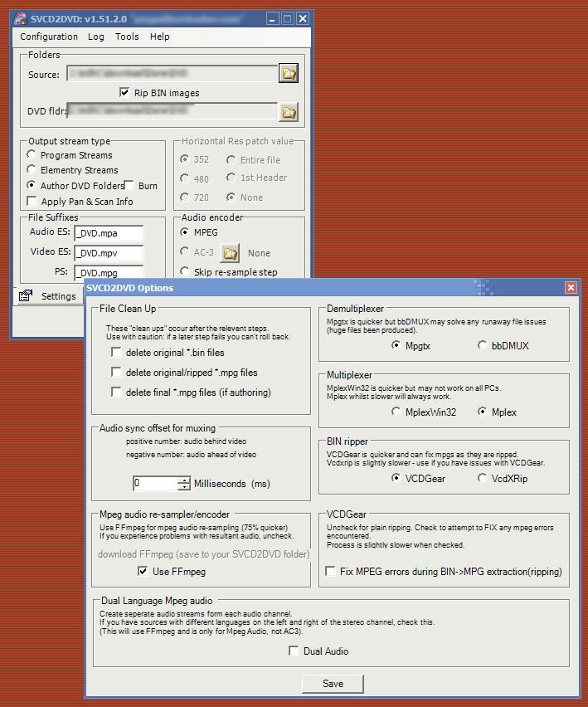The image size is (588, 707).
Task: Click the Save button
Action: pyautogui.click(x=333, y=684)
